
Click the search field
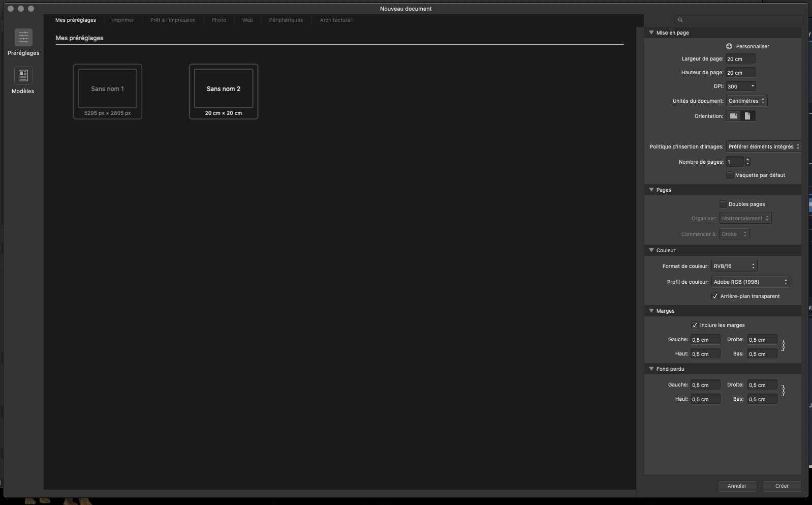pos(739,20)
